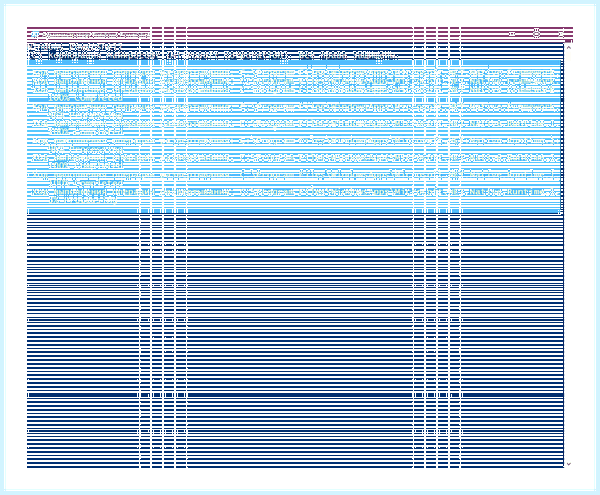Maximize the PowerShell window

coord(536,34)
